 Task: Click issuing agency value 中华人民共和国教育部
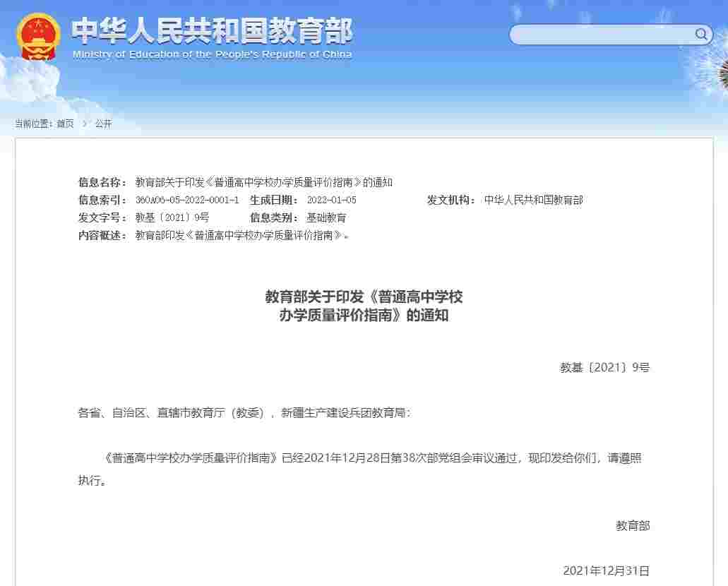click(x=533, y=200)
